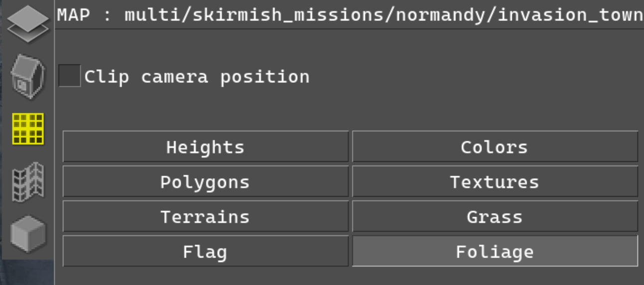Screen dimensions: 644x285
Task: Click the Grass button
Action: [495, 217]
